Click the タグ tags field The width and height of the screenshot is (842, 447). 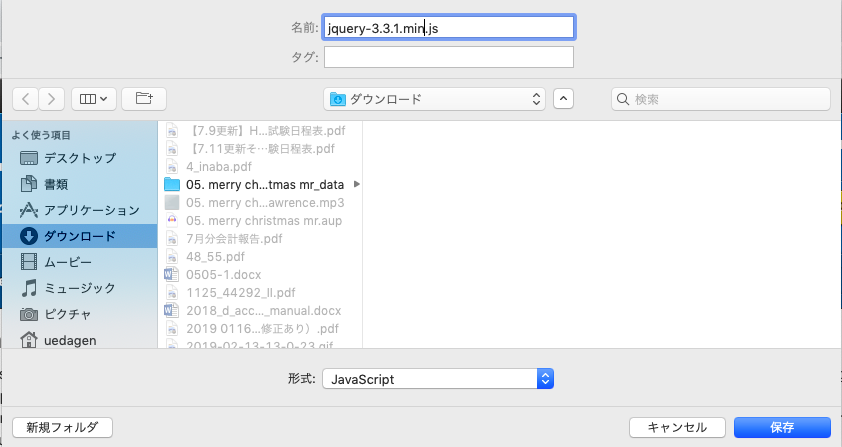click(448, 57)
